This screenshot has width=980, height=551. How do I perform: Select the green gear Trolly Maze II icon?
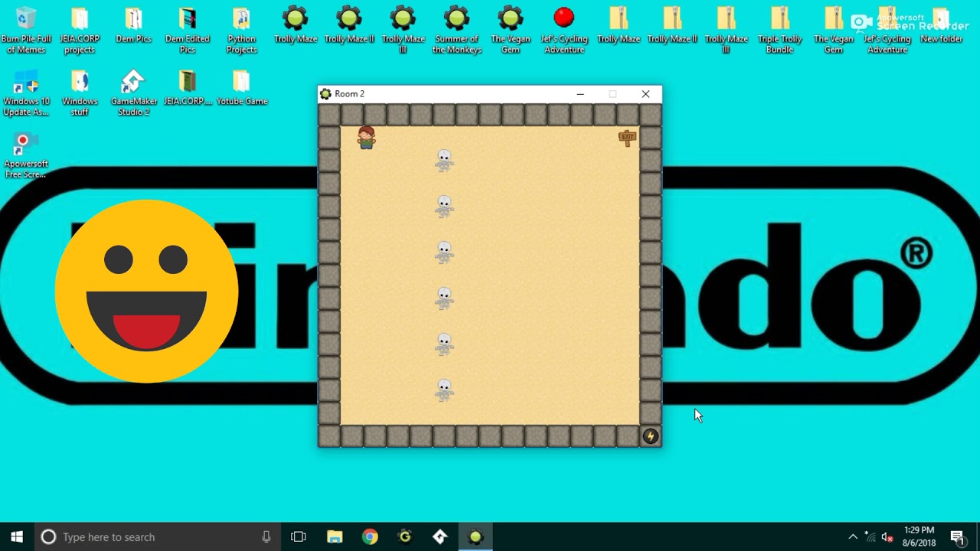[x=349, y=26]
